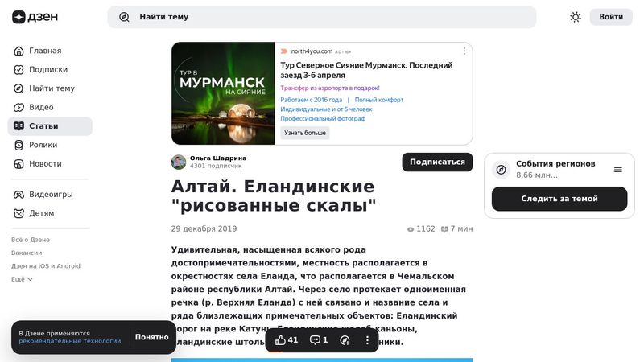Open Подписки in the sidebar
Screen dimensions: 644x362
pos(47,69)
